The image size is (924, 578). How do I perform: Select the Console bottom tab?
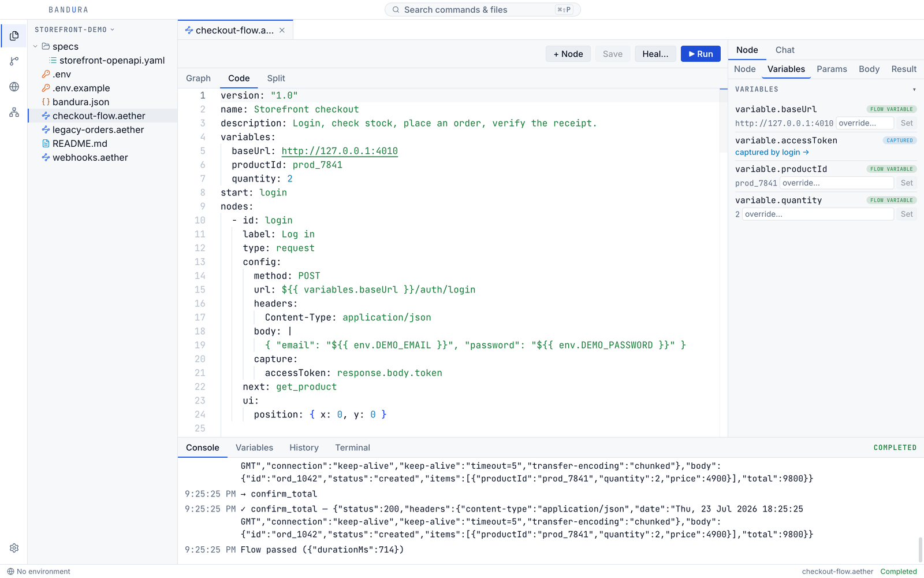tap(203, 447)
